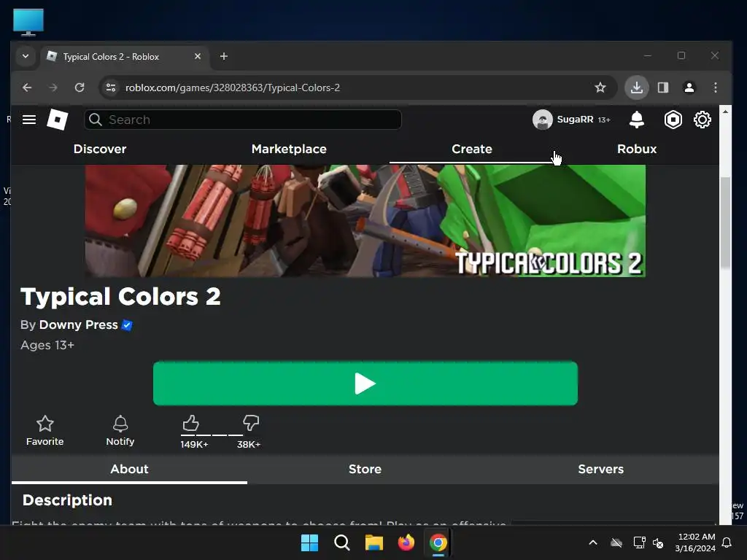This screenshot has height=560, width=747.
Task: Toggle Chrome side panel
Action: [x=662, y=87]
